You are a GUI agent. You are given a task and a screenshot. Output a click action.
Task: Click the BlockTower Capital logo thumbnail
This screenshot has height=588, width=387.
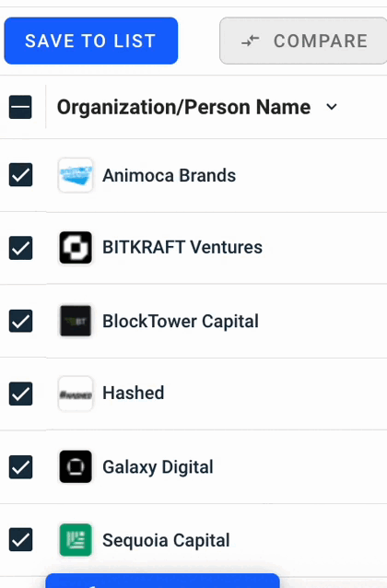pyautogui.click(x=76, y=321)
